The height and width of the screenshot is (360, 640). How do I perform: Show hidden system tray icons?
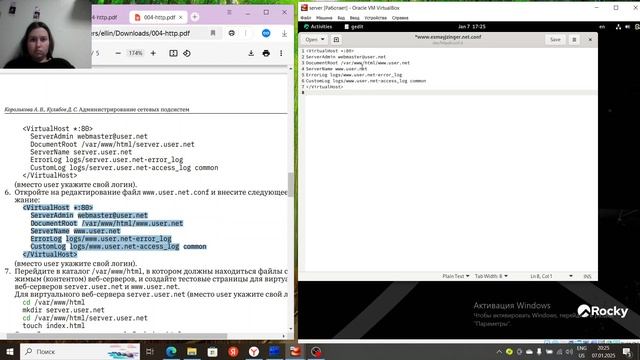(499, 351)
